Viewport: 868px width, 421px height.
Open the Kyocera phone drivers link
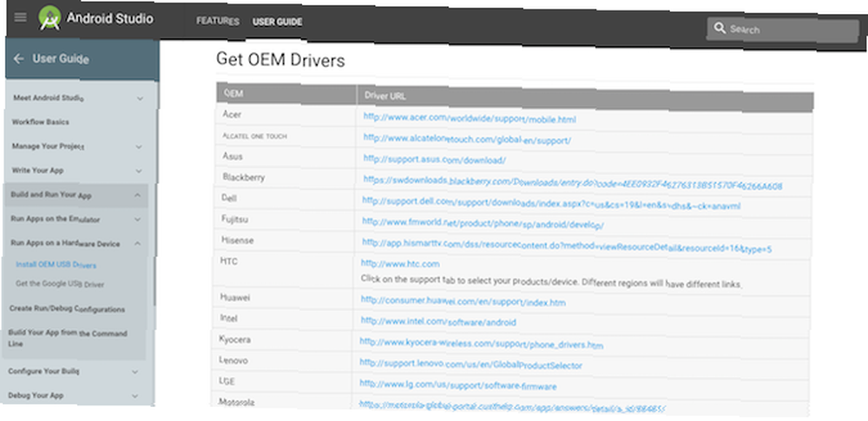point(481,344)
